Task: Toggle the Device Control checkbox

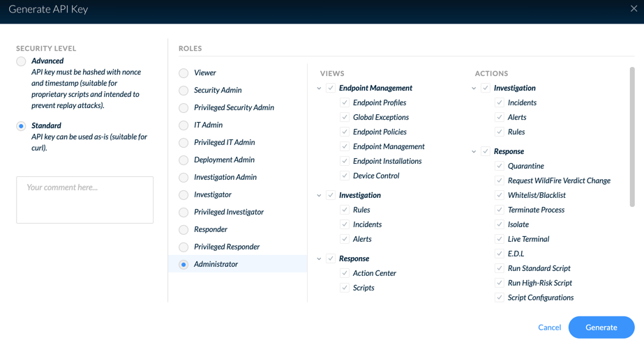Action: (x=345, y=176)
